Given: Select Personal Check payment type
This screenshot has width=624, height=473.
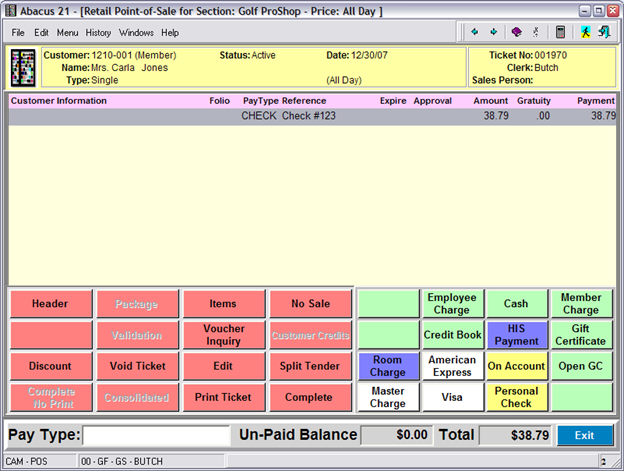Looking at the screenshot, I should click(x=516, y=397).
